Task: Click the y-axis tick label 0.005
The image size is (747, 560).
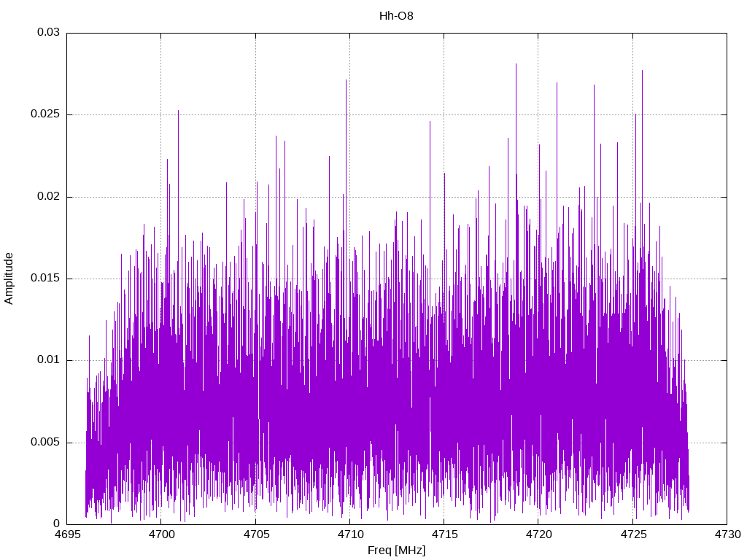Action: click(45, 443)
